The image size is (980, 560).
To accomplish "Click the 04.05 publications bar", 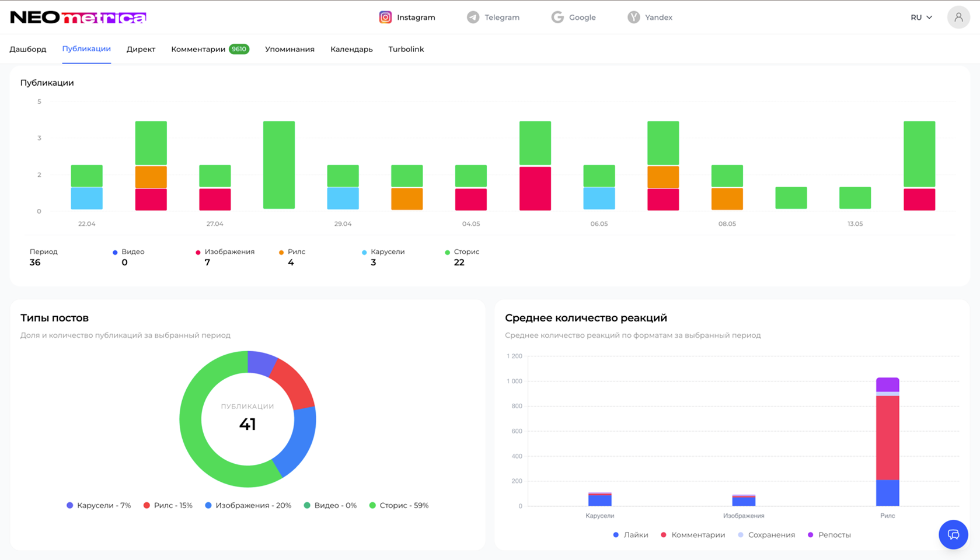I will pos(471,187).
